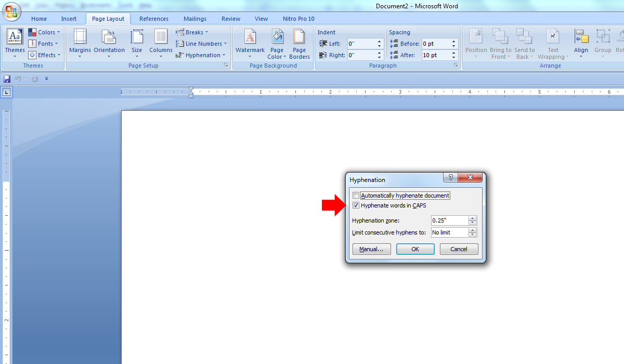
Task: Expand the Breaks dropdown
Action: pos(192,32)
